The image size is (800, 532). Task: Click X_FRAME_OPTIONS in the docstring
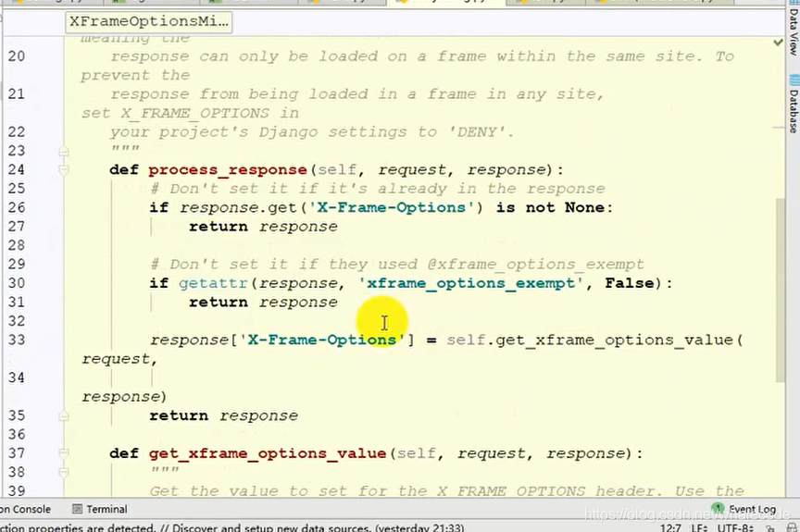(194, 113)
